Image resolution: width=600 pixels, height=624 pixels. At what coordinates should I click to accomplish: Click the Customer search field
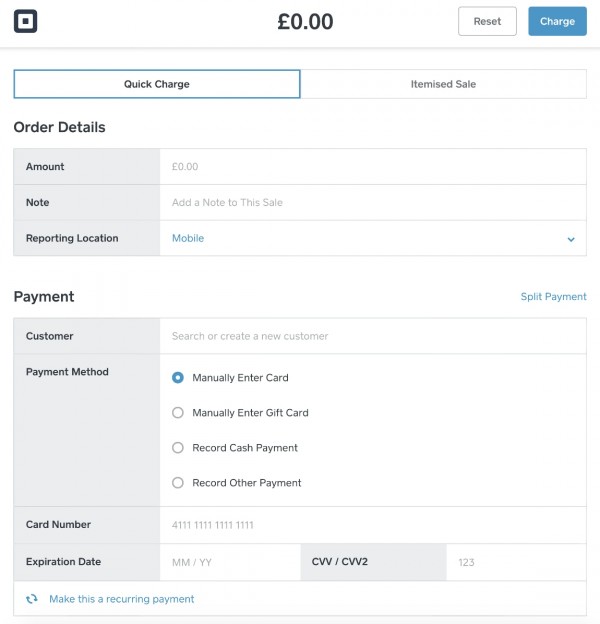[372, 336]
